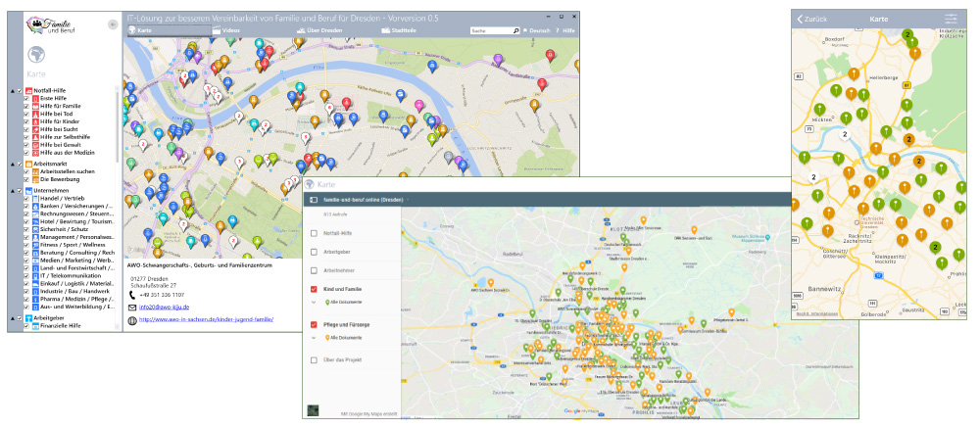Collapse the Notfall-Hilfe tree group

pyautogui.click(x=13, y=91)
